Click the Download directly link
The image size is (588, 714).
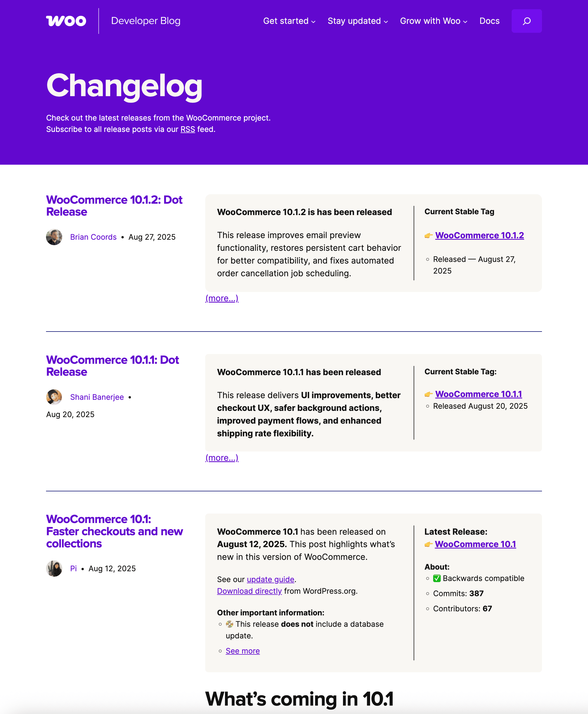[x=249, y=591]
